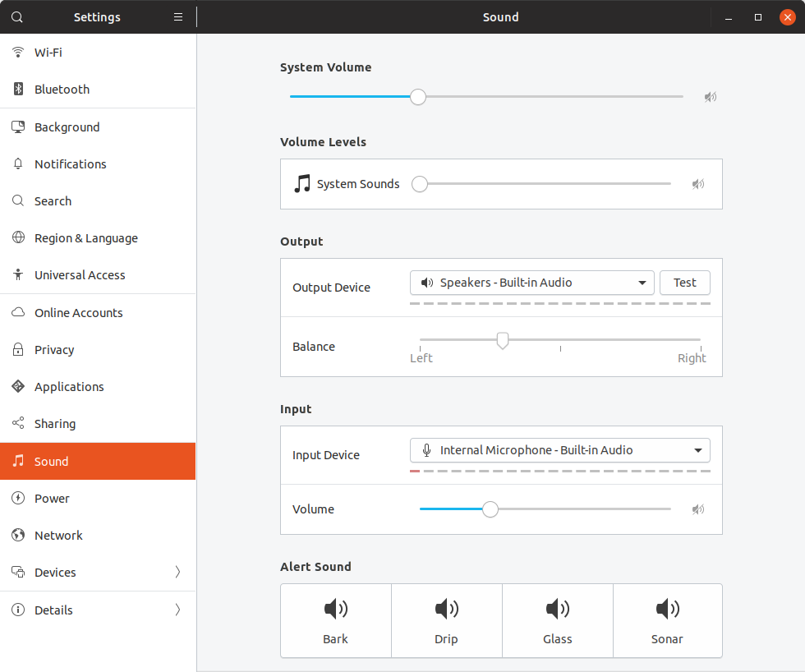Click the Sound music note icon in sidebar

click(18, 461)
